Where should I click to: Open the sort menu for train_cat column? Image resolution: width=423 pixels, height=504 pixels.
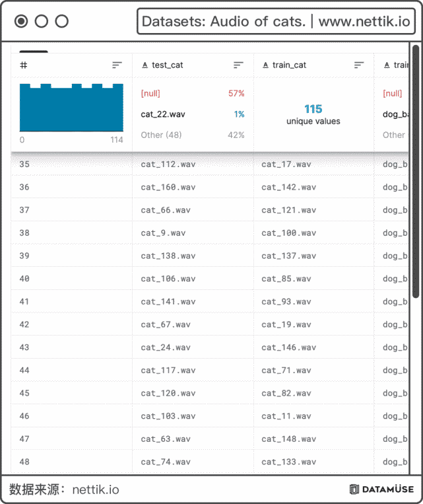359,65
